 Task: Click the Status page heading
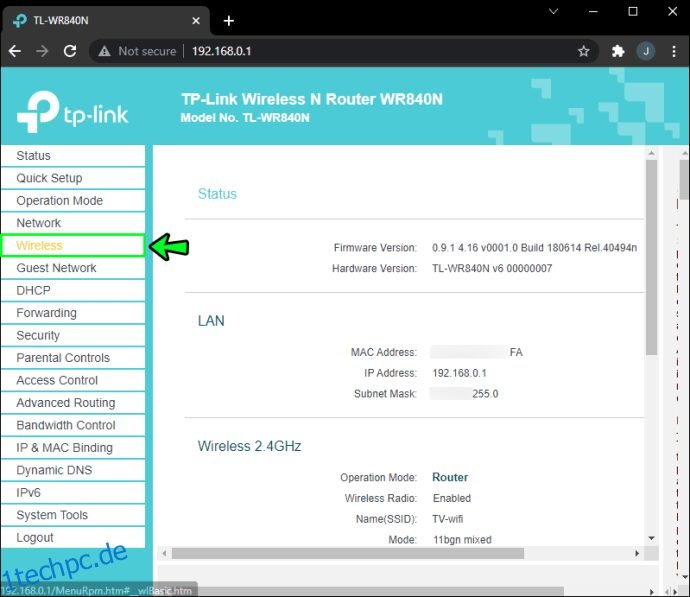coord(217,194)
